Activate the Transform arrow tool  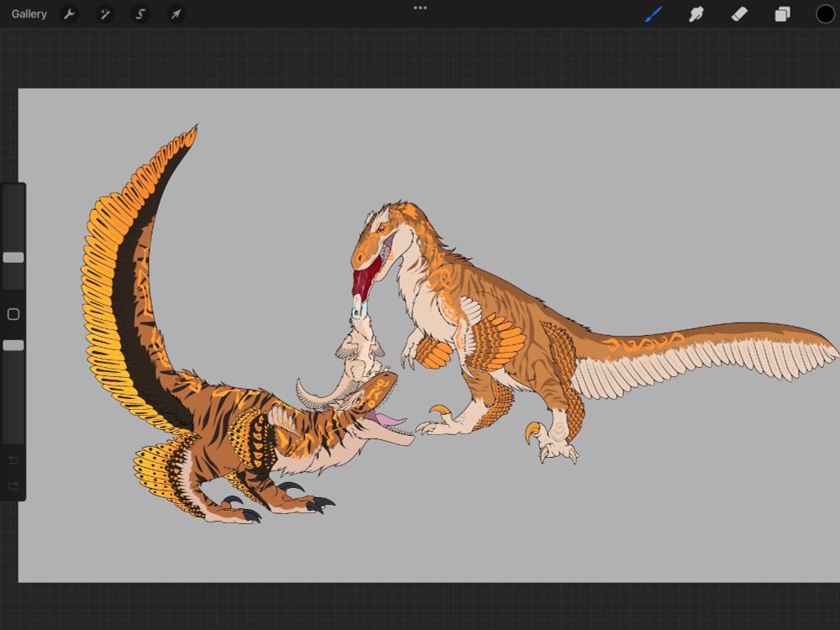(x=176, y=14)
